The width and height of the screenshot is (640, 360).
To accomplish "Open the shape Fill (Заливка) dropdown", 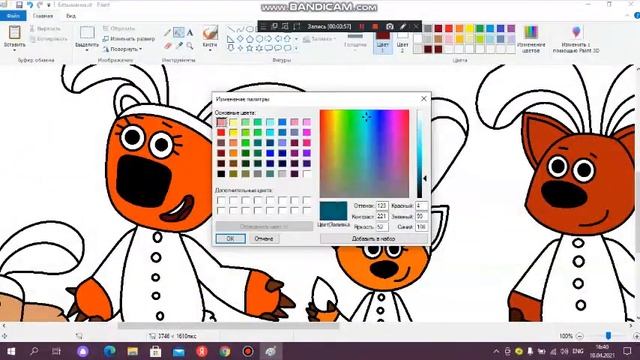I will pos(321,39).
